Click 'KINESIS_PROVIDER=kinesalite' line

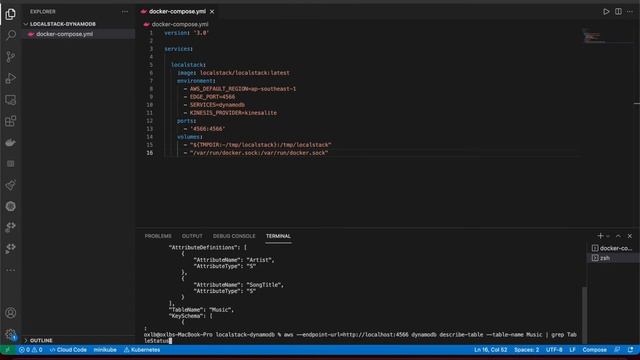point(233,113)
